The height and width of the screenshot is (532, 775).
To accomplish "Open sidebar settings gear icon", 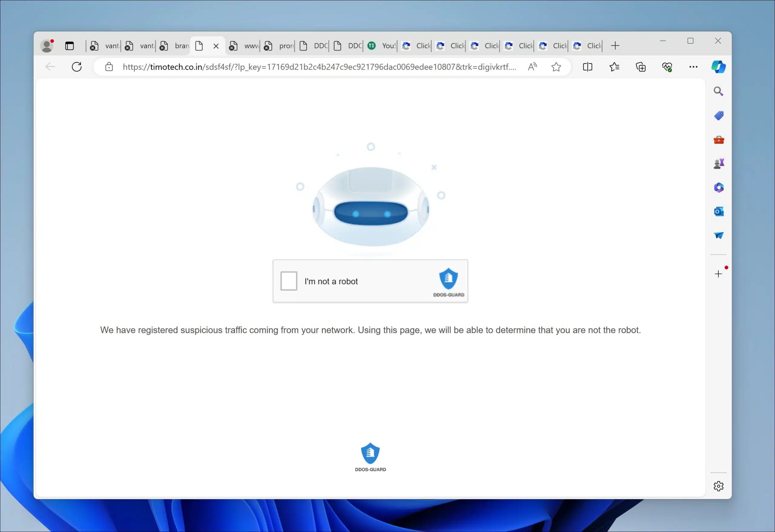I will point(718,486).
